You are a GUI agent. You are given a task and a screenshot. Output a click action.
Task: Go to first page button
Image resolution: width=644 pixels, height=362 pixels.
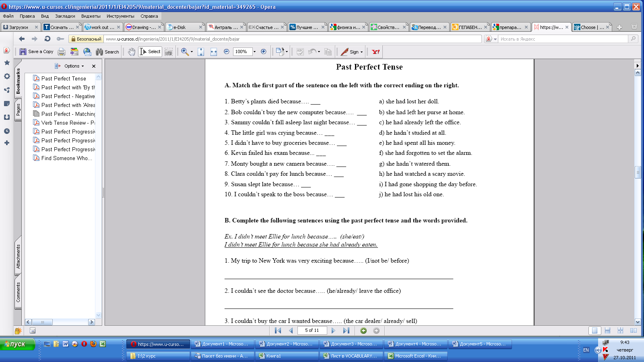point(278,331)
